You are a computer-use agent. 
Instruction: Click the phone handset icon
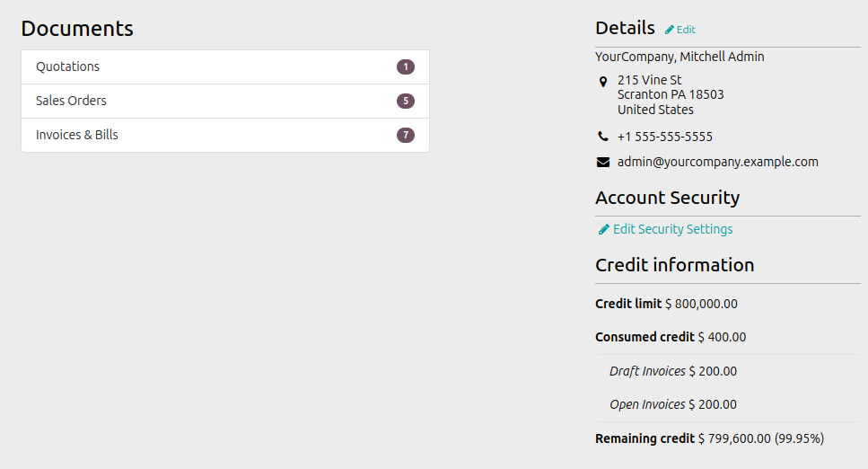click(x=603, y=137)
